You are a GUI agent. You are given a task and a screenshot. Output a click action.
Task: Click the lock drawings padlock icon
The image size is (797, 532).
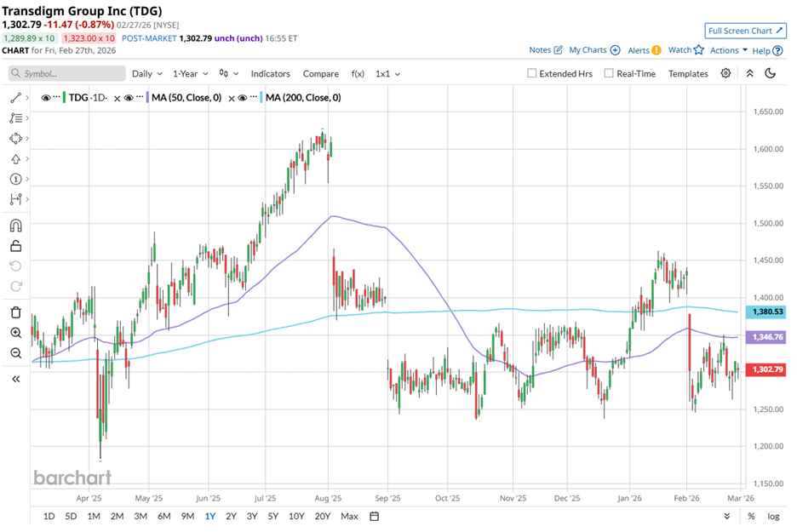tap(15, 247)
